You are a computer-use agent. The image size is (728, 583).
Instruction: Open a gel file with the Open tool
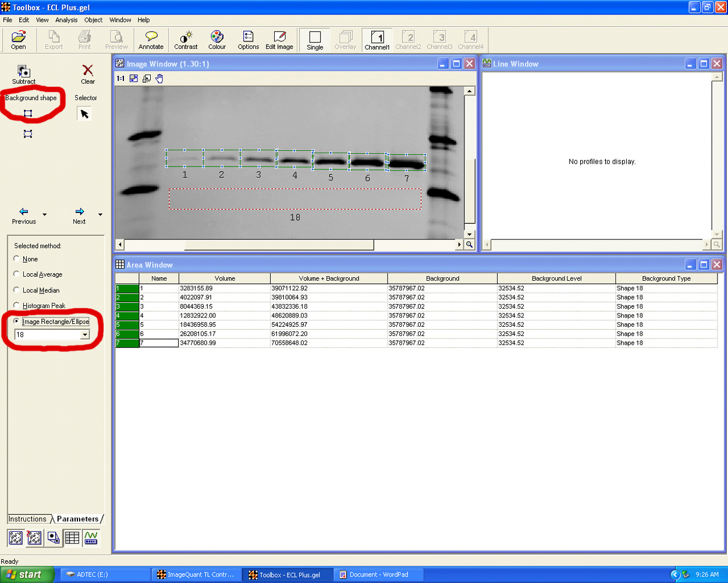(x=18, y=40)
